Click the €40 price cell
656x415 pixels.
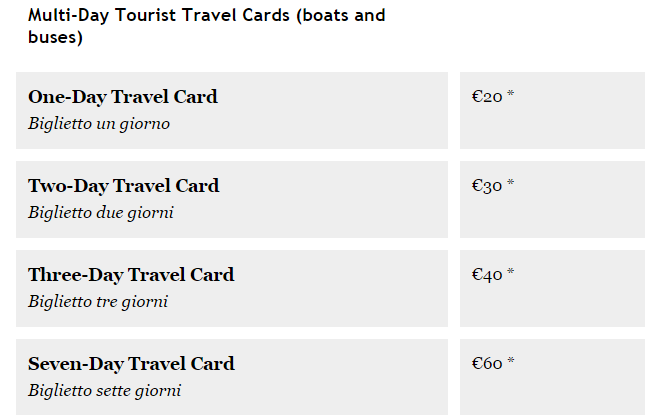tap(552, 289)
